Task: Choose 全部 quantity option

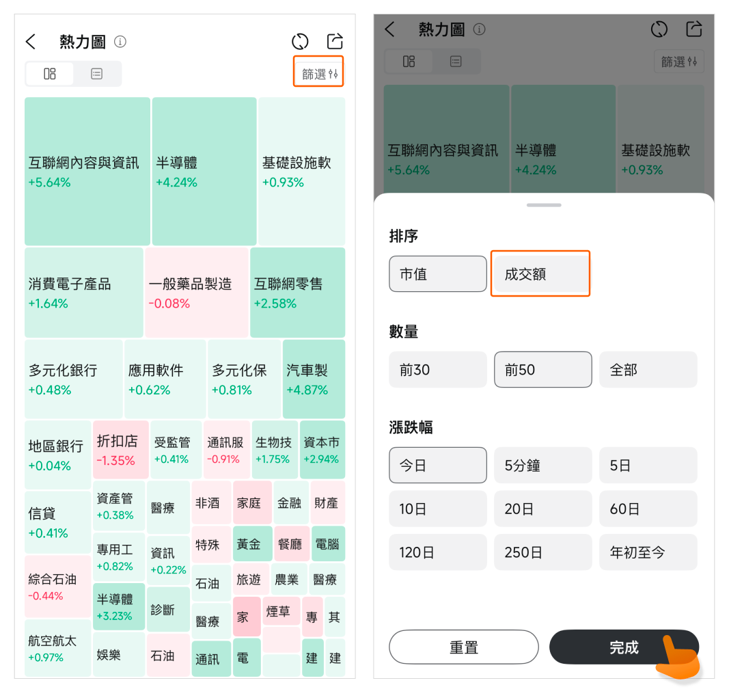Action: (648, 370)
